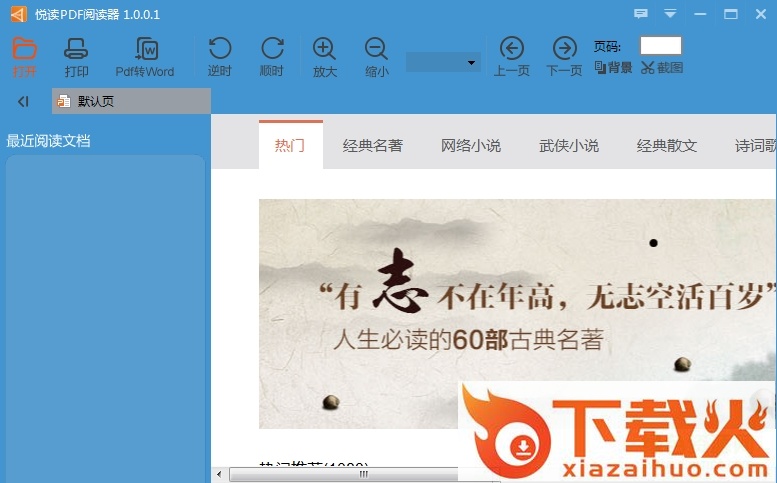Open a PDF with the 打开 folder icon

coord(24,56)
